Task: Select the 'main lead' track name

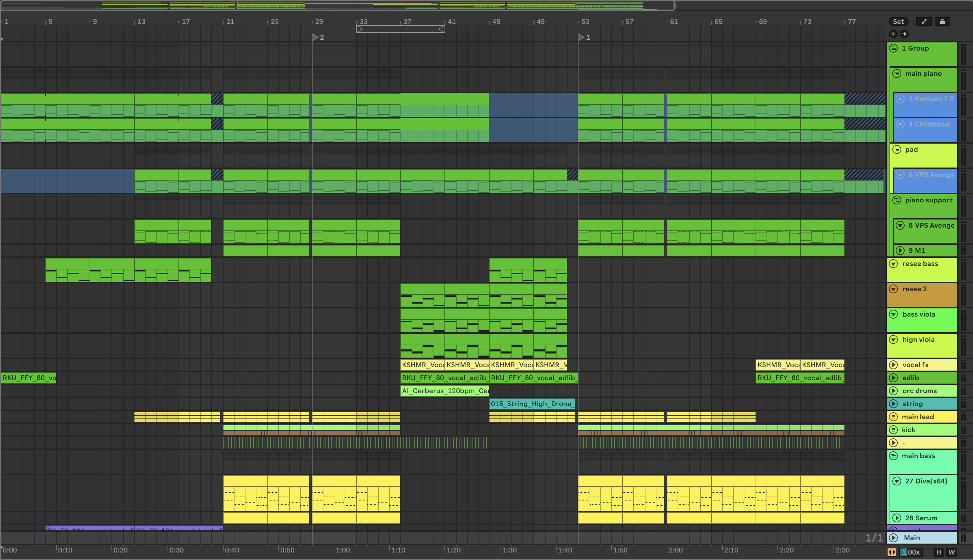Action: click(918, 417)
